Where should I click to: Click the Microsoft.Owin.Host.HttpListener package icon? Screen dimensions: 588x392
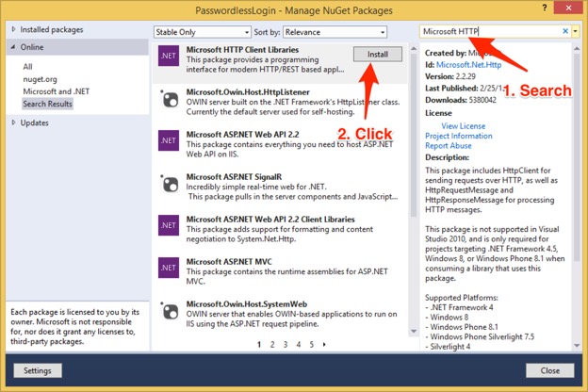click(170, 99)
